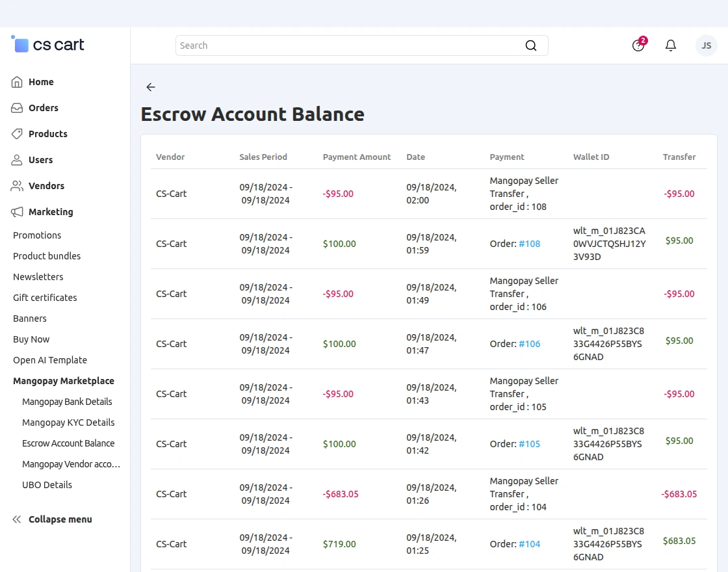Click 'Mangopay Seller Transfer, order_id : 106'
The height and width of the screenshot is (572, 728).
tap(524, 294)
